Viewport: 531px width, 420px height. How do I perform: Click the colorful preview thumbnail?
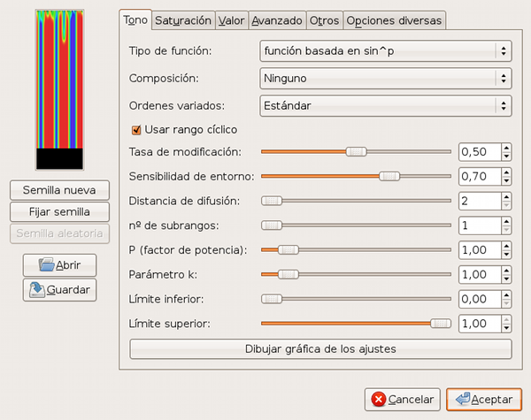tap(58, 88)
